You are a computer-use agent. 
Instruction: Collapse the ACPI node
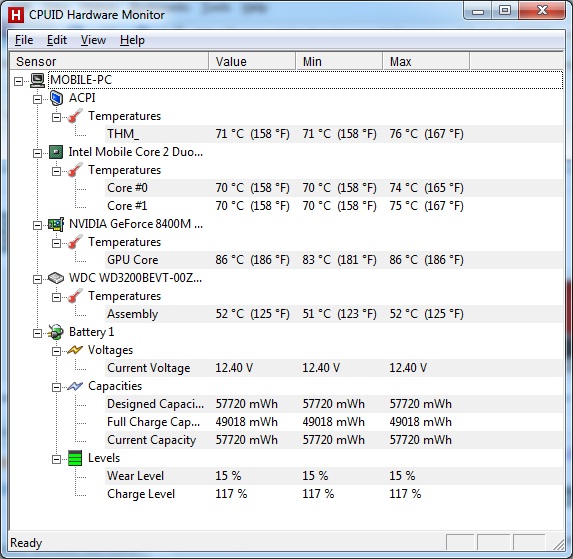[x=37, y=99]
